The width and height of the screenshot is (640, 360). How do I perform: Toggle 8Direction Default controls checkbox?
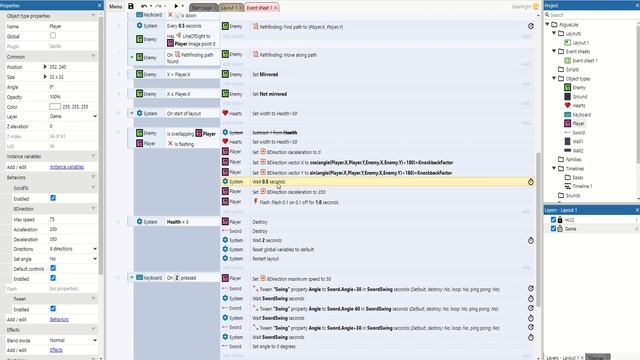pyautogui.click(x=53, y=268)
